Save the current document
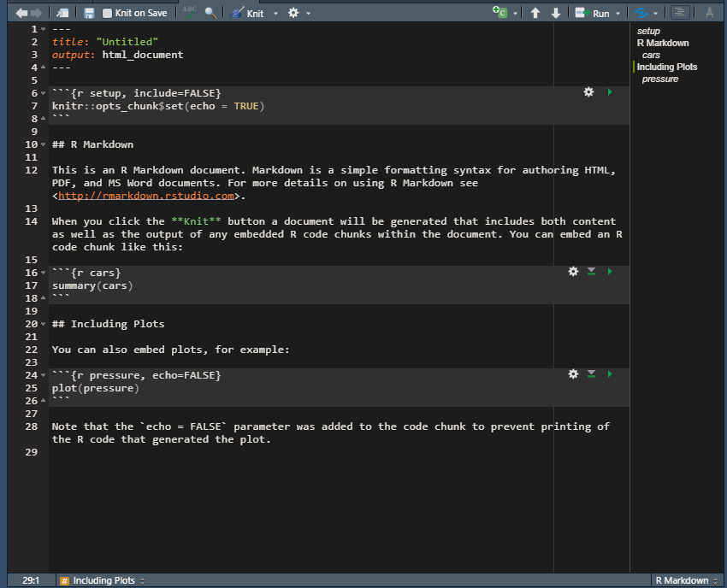This screenshot has height=588, width=727. tap(89, 13)
